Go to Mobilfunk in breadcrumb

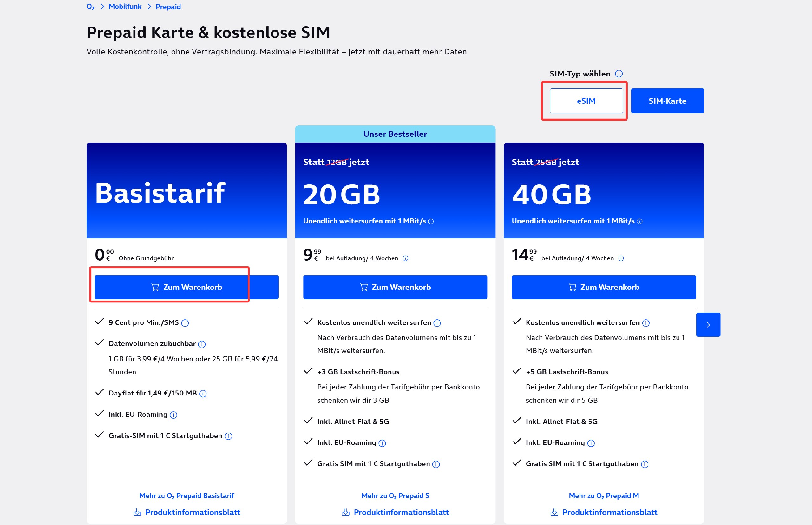click(x=125, y=7)
